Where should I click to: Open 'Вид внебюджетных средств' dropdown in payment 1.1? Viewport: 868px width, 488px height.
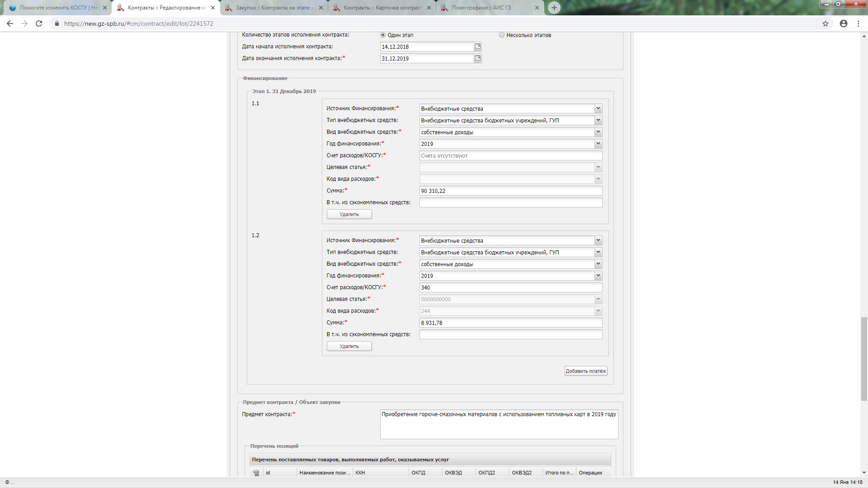point(598,132)
